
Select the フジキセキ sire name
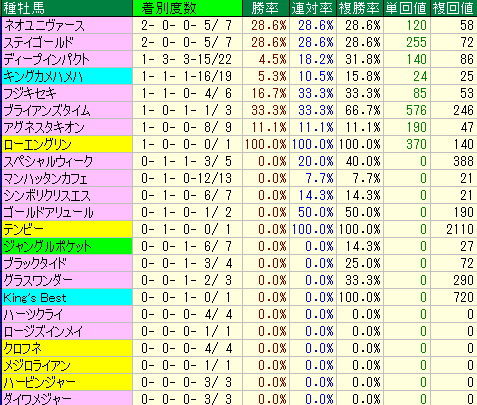[x=30, y=94]
